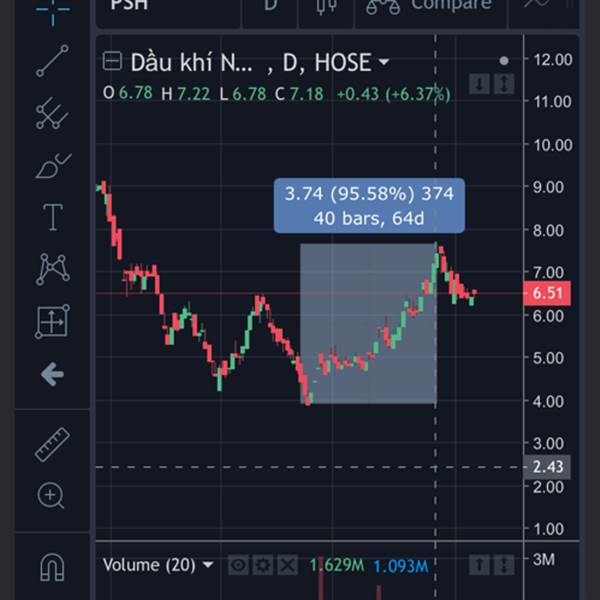Select the trend line drawing tool

[52, 61]
